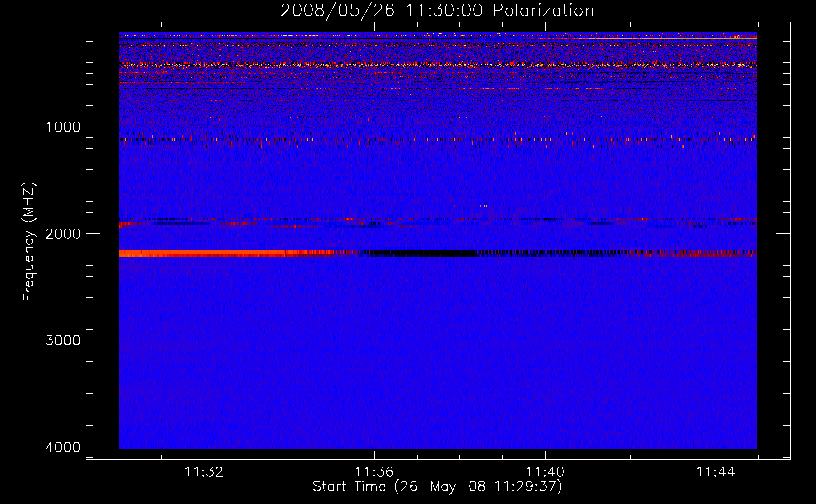Screen dimensions: 816x504
Task: Click the plot title '2008/05/26 11:30:00 Polarization'
Action: pyautogui.click(x=437, y=10)
